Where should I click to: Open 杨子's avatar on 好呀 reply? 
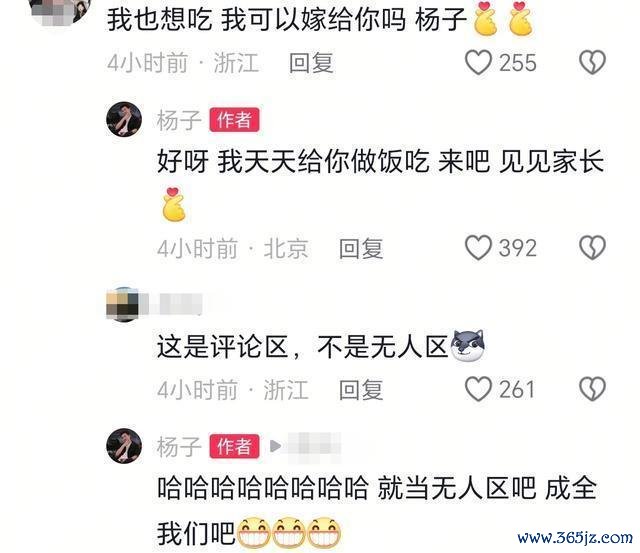[124, 119]
